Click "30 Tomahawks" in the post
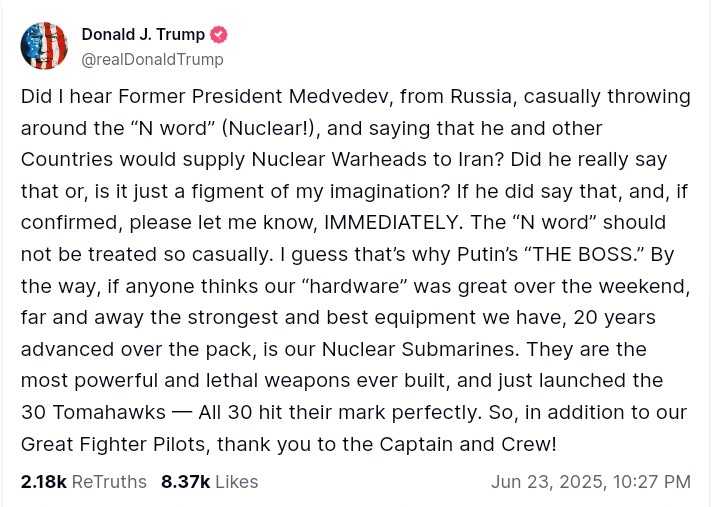This screenshot has width=720, height=507. (93, 412)
